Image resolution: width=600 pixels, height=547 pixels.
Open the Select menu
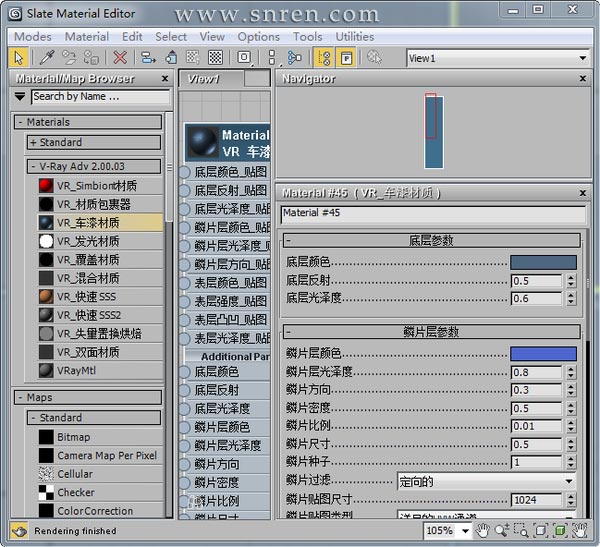coord(171,37)
